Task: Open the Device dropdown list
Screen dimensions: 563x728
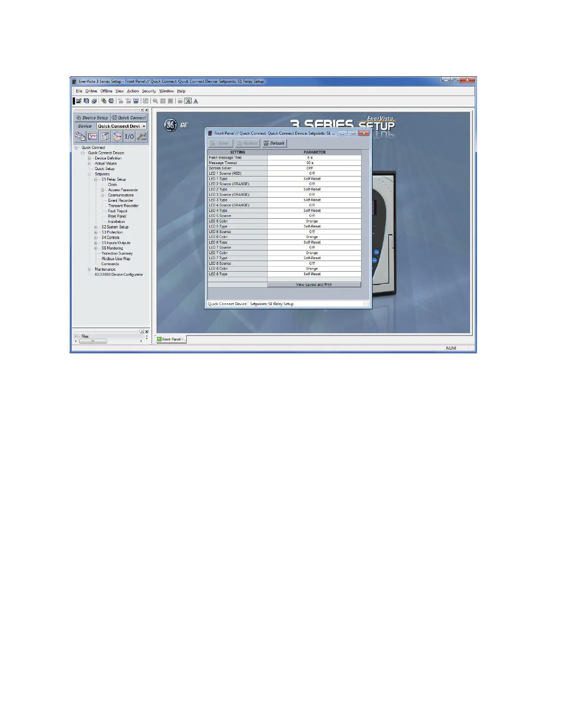Action: [144, 126]
